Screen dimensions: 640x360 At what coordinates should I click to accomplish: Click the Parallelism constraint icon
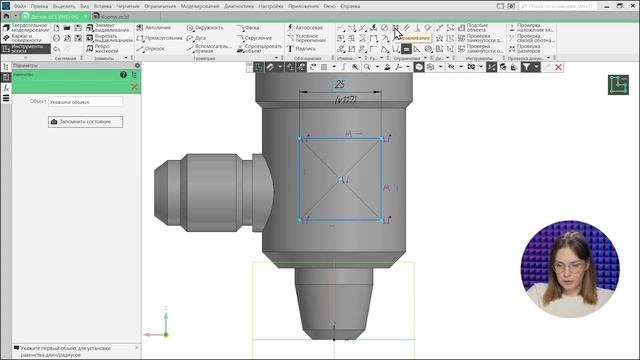(x=406, y=28)
